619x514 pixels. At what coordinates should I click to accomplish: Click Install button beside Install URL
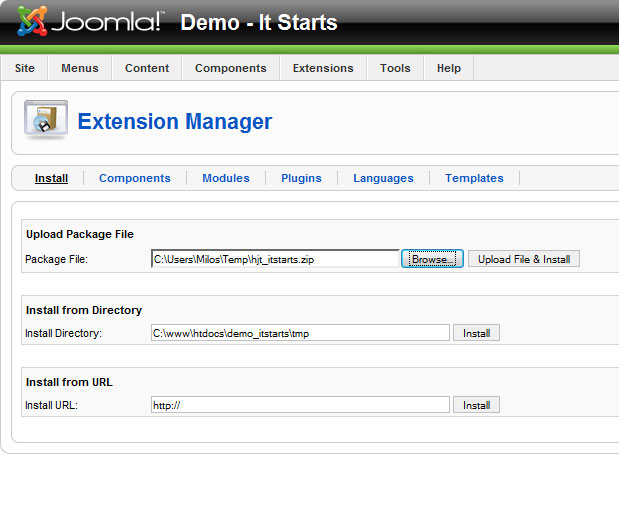pyautogui.click(x=476, y=405)
